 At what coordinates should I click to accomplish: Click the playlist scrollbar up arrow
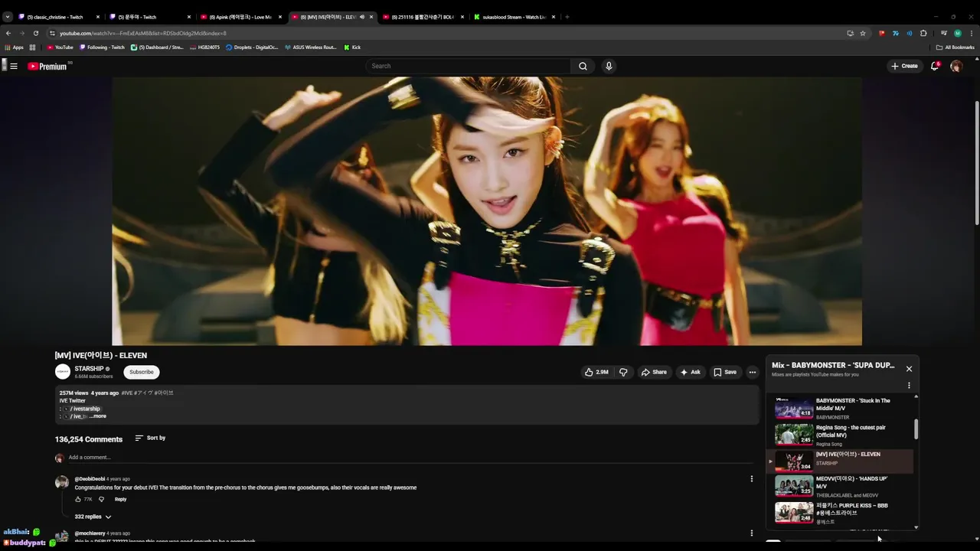(916, 397)
